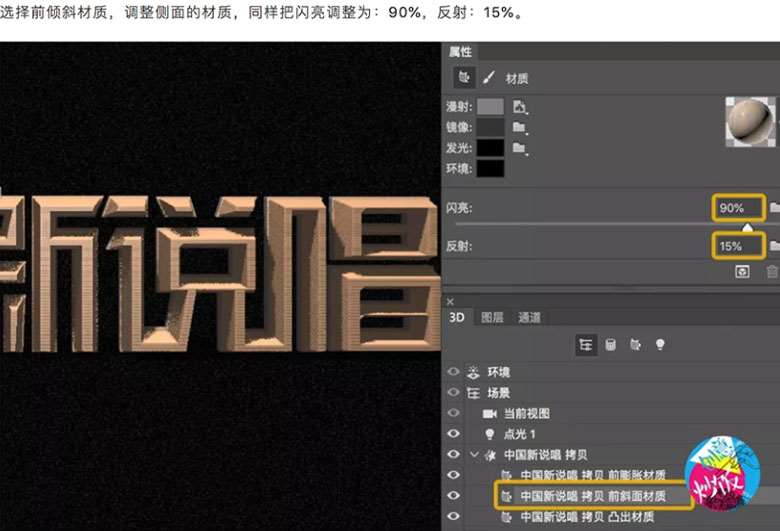Screen dimensions: 780x531
Task: Click the material icon in Properties header
Action: click(464, 77)
